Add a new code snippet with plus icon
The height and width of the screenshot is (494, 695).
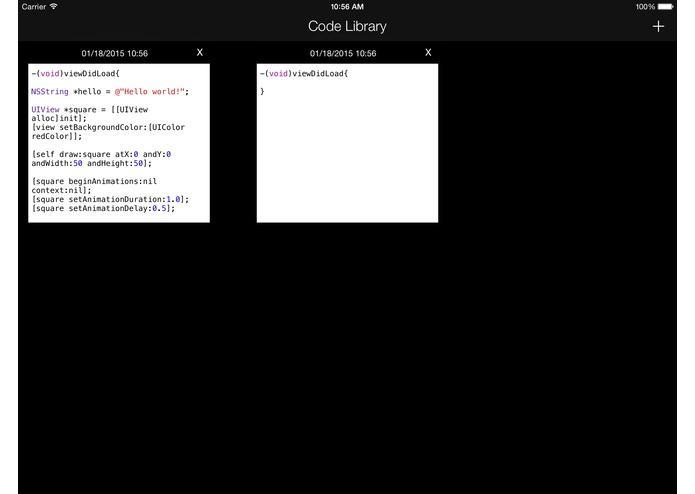658,27
